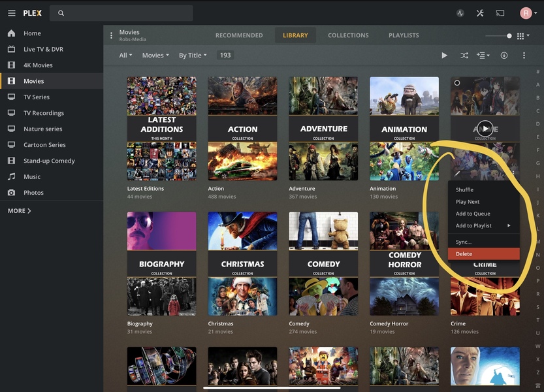Open Animation collection poster
Screen dimensions: 544x392
[404, 129]
